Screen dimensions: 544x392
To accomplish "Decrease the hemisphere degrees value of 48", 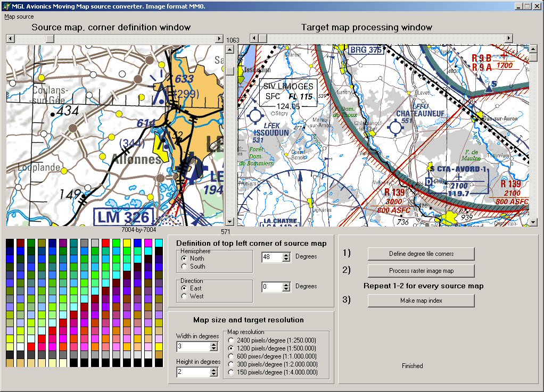I will (x=286, y=259).
